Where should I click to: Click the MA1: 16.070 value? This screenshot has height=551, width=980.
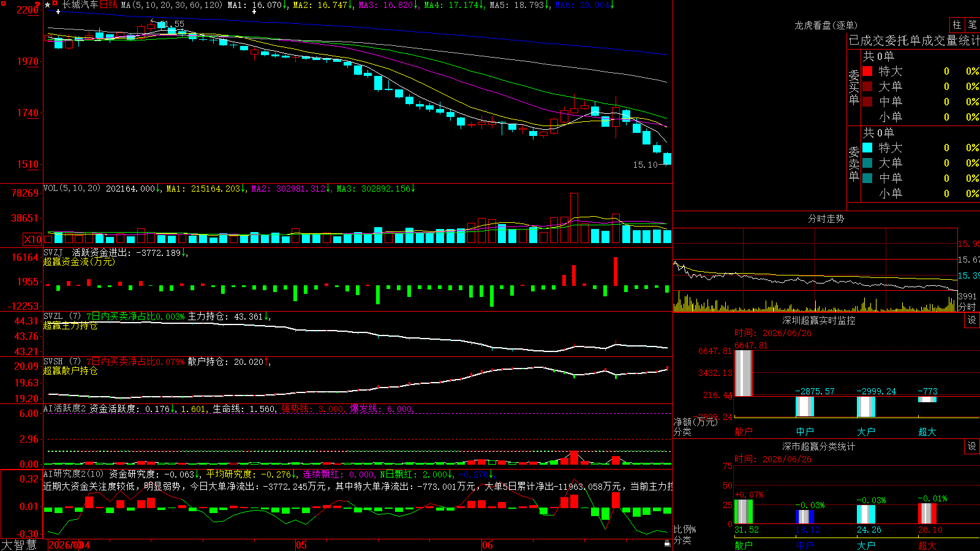[x=257, y=5]
